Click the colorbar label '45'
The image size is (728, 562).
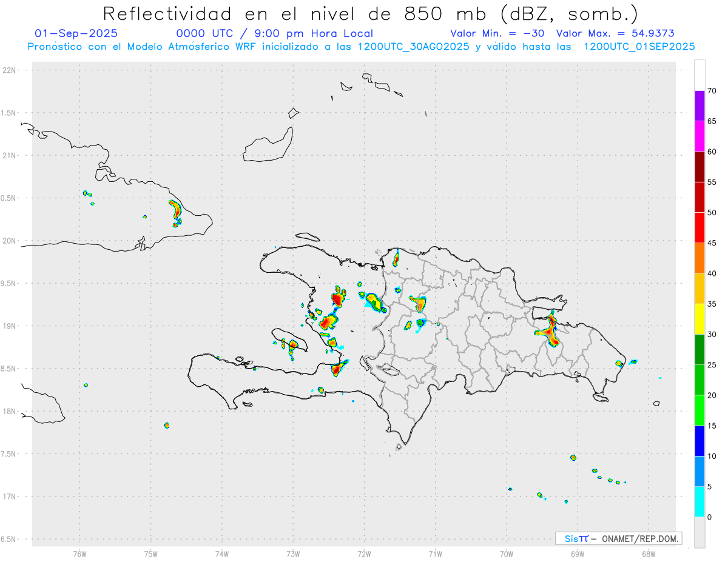[x=712, y=243]
